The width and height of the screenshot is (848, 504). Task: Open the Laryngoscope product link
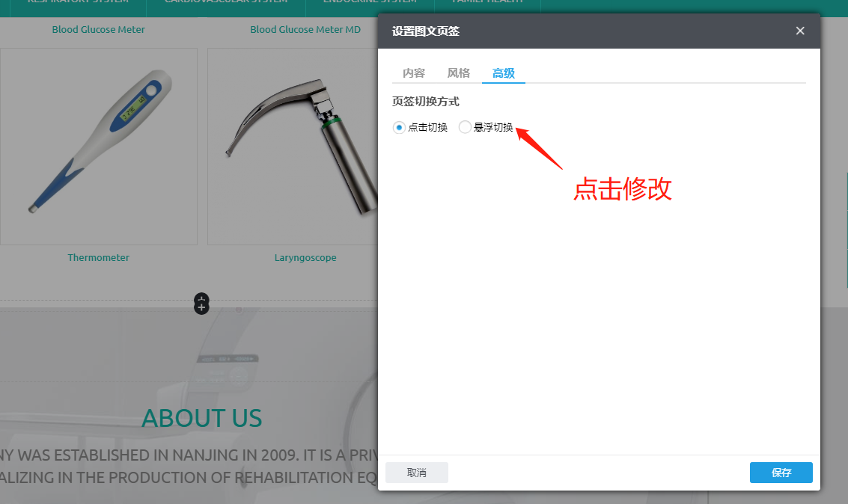(x=305, y=257)
